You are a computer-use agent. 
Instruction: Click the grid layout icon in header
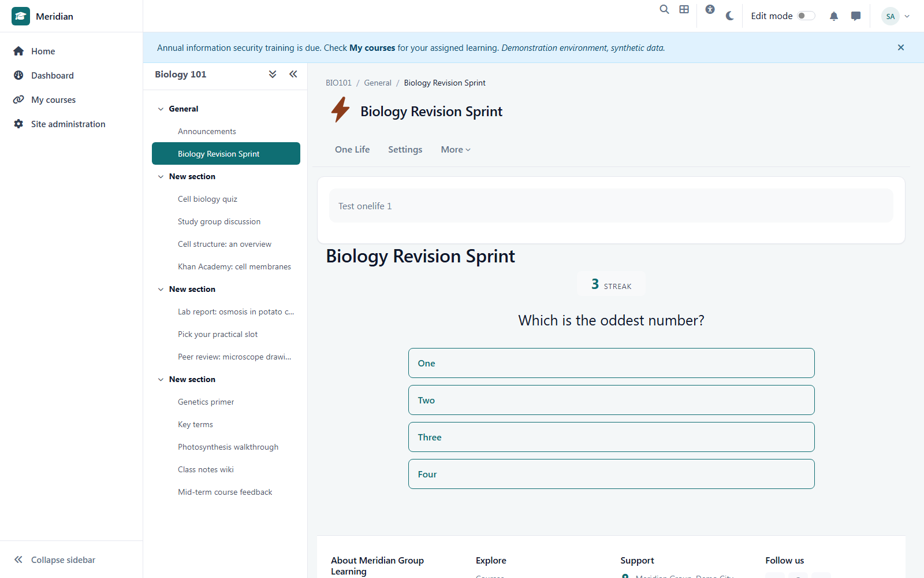click(x=684, y=9)
